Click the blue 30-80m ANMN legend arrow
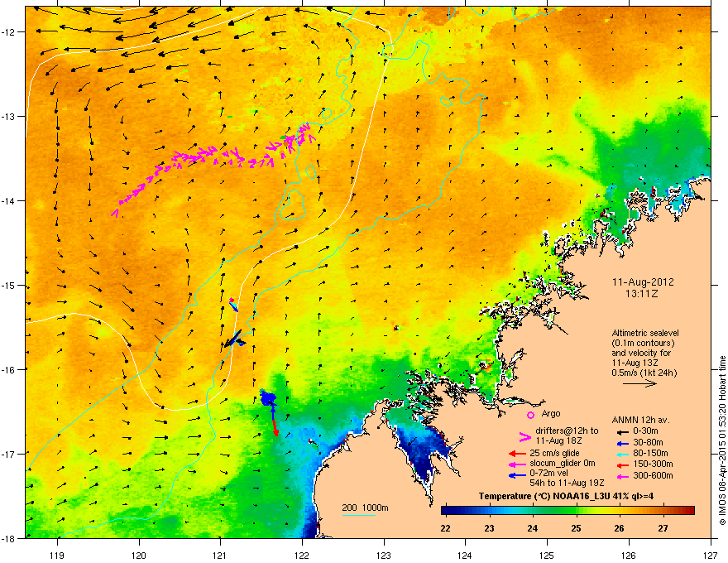 (622, 443)
